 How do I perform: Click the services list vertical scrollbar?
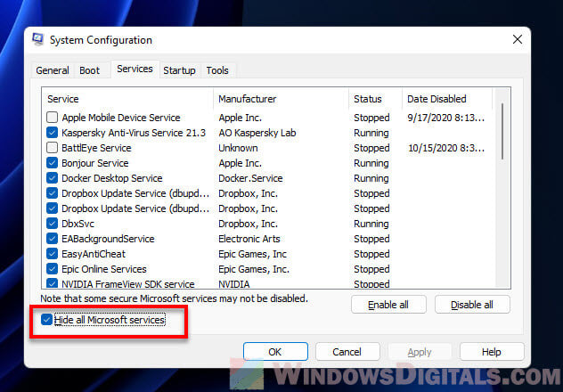tap(502, 131)
